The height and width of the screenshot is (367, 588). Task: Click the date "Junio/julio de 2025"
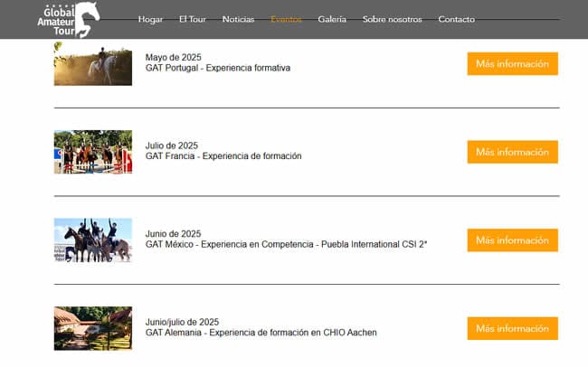click(x=182, y=322)
